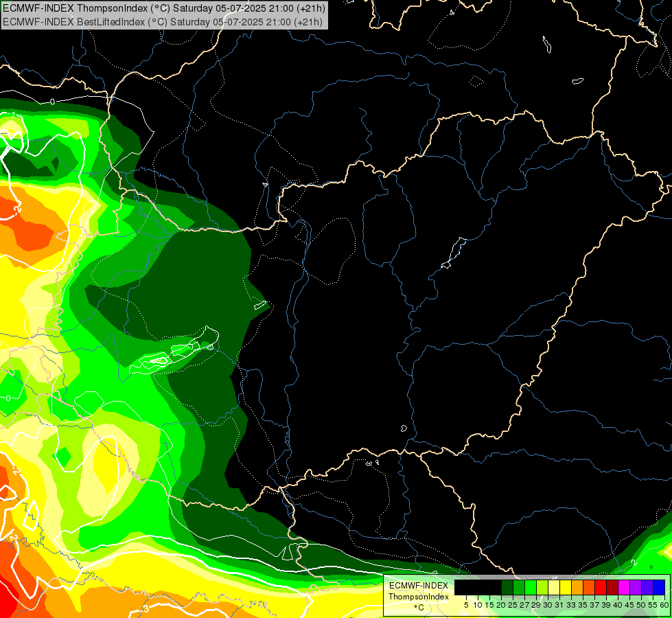Pick the indigo 50-55 legend swatch

pyautogui.click(x=647, y=587)
